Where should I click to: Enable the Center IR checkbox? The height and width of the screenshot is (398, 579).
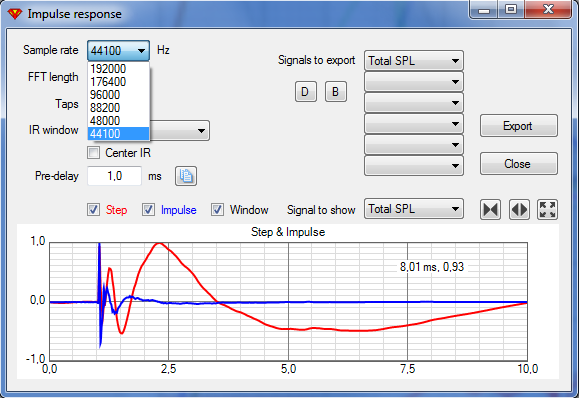(x=93, y=152)
